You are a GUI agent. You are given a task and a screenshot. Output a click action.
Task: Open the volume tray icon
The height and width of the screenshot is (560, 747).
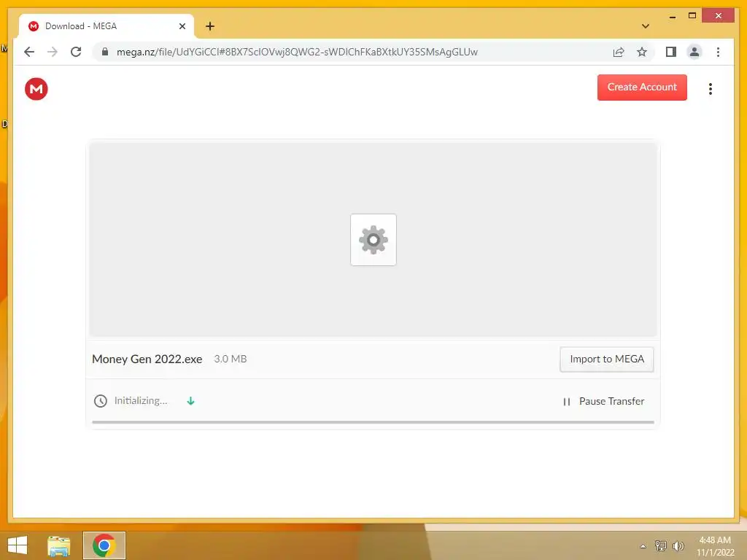pyautogui.click(x=678, y=545)
